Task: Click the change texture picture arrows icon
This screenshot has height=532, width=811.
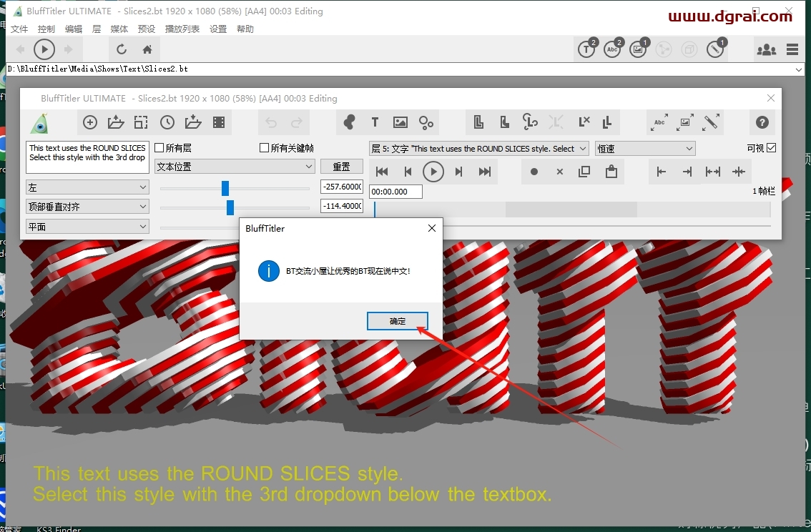Action: 685,122
